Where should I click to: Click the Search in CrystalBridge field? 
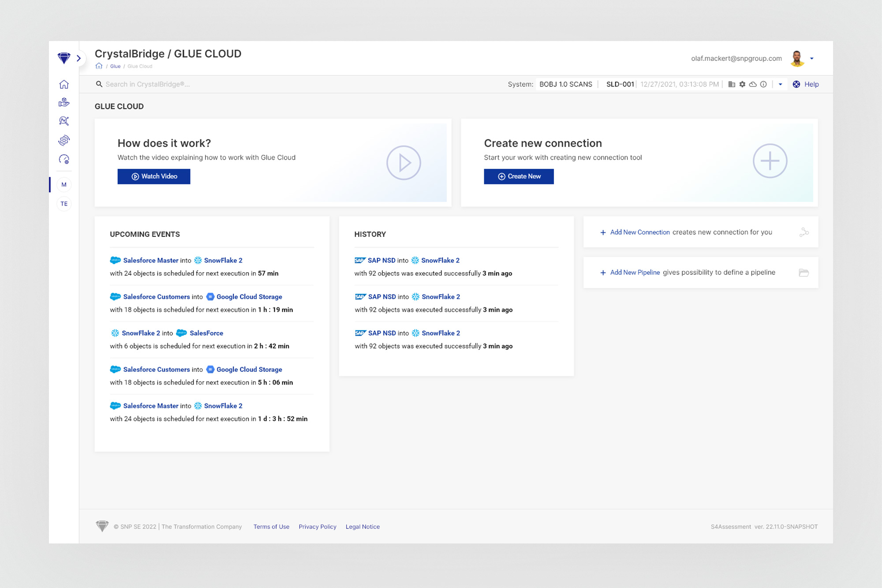click(148, 84)
